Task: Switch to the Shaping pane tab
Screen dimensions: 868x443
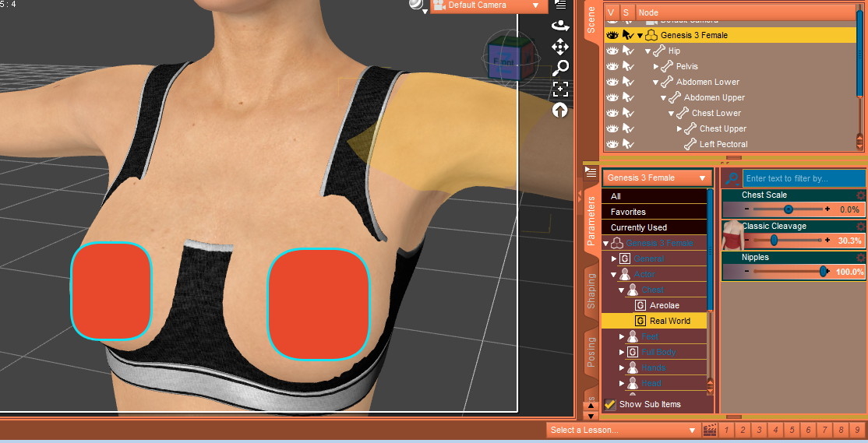Action: click(591, 291)
